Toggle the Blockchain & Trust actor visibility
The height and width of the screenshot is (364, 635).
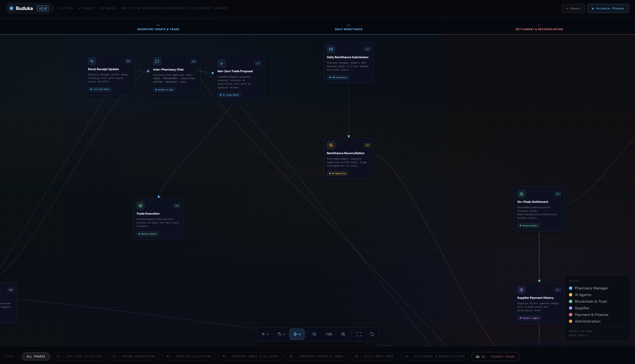591,301
